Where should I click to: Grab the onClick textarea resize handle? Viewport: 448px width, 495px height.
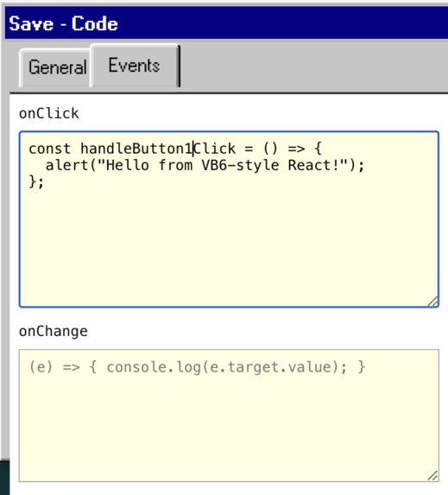pos(432,301)
